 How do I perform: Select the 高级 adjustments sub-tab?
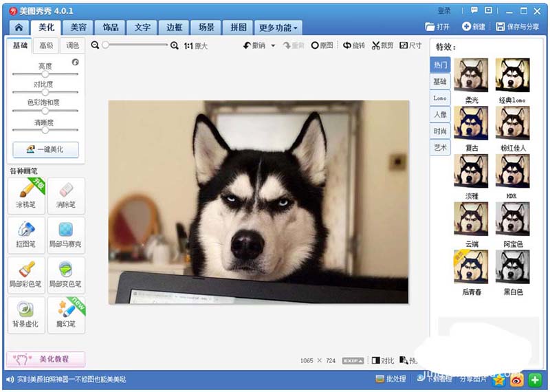tap(46, 45)
